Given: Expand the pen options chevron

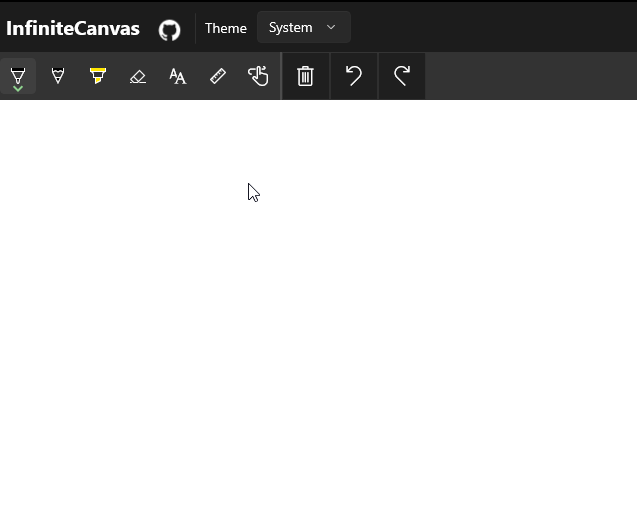Looking at the screenshot, I should tap(18, 88).
